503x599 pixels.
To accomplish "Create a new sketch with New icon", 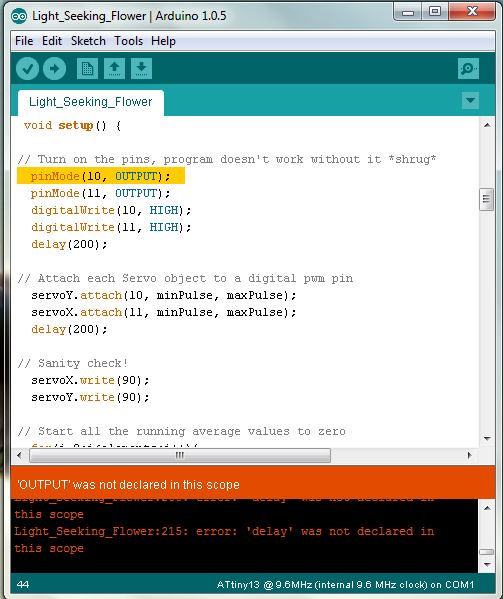I will [87, 69].
